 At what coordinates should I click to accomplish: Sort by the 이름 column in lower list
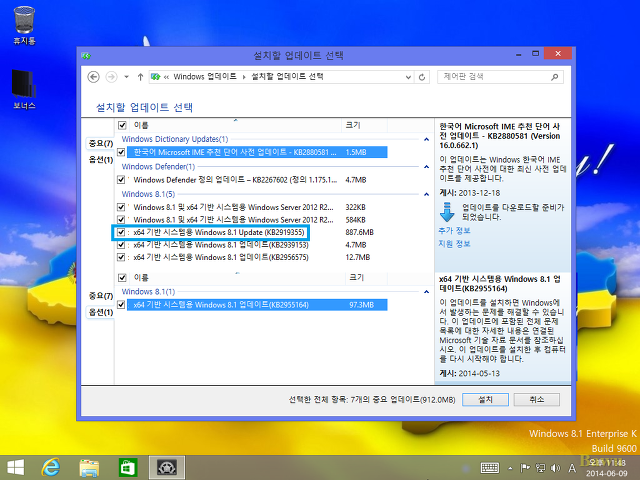click(237, 278)
